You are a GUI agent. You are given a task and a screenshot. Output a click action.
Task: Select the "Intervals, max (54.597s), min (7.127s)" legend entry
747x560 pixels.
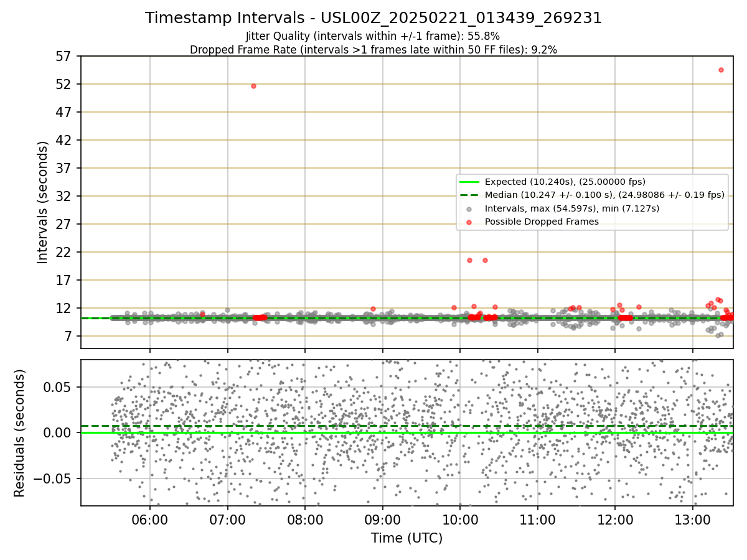(x=572, y=208)
